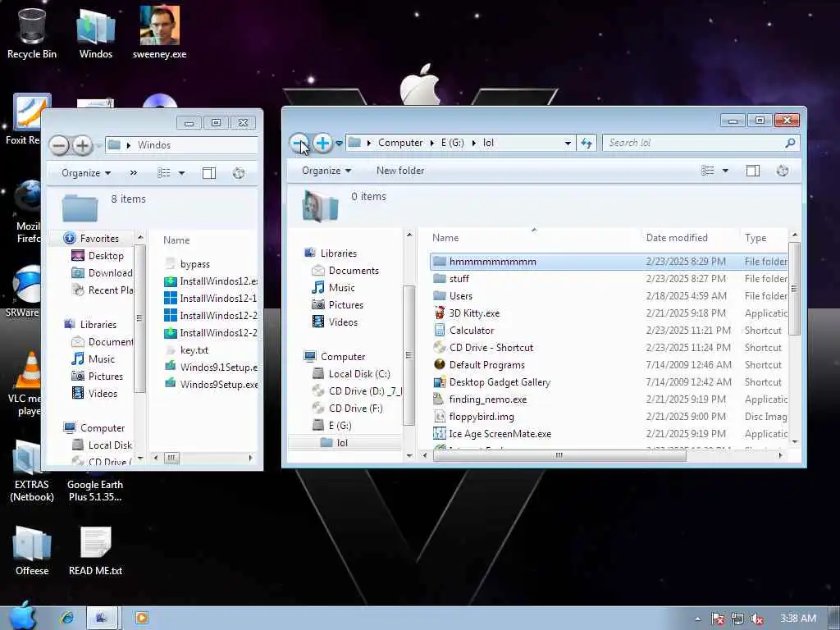The image size is (840, 630).
Task: Click E (G:) in the address path
Action: coord(452,143)
